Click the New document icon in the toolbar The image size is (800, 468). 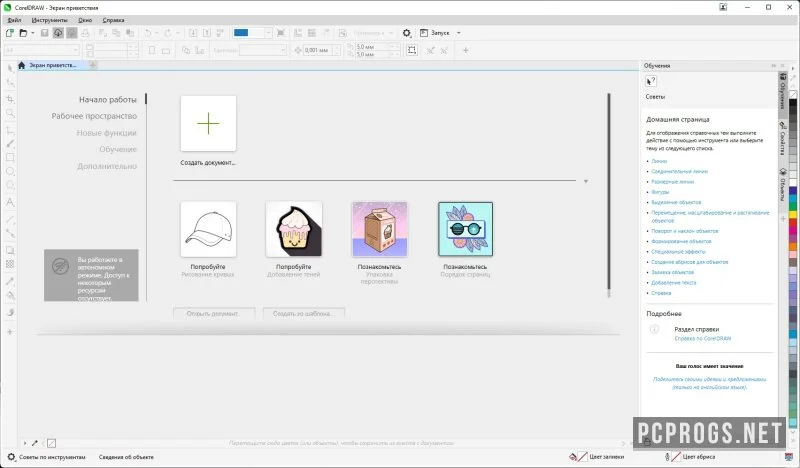pyautogui.click(x=10, y=33)
